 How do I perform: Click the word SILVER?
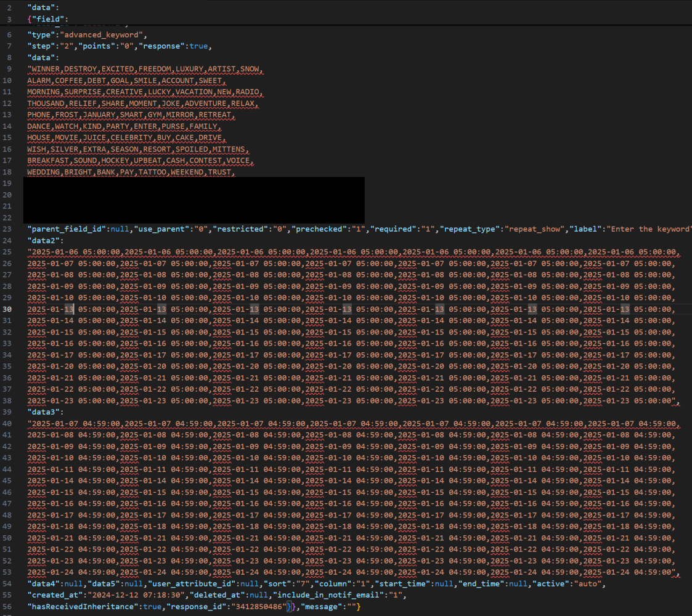65,149
